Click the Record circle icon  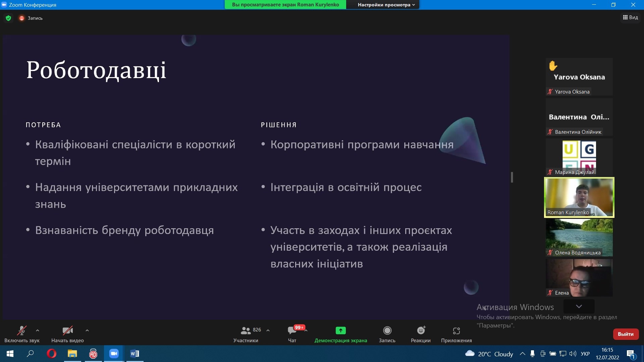387,331
